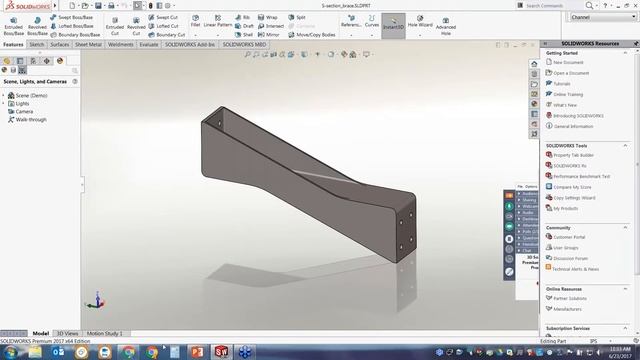Choose Boundary Boss/Base feature
Image resolution: width=640 pixels, height=360 pixels.
coord(75,35)
